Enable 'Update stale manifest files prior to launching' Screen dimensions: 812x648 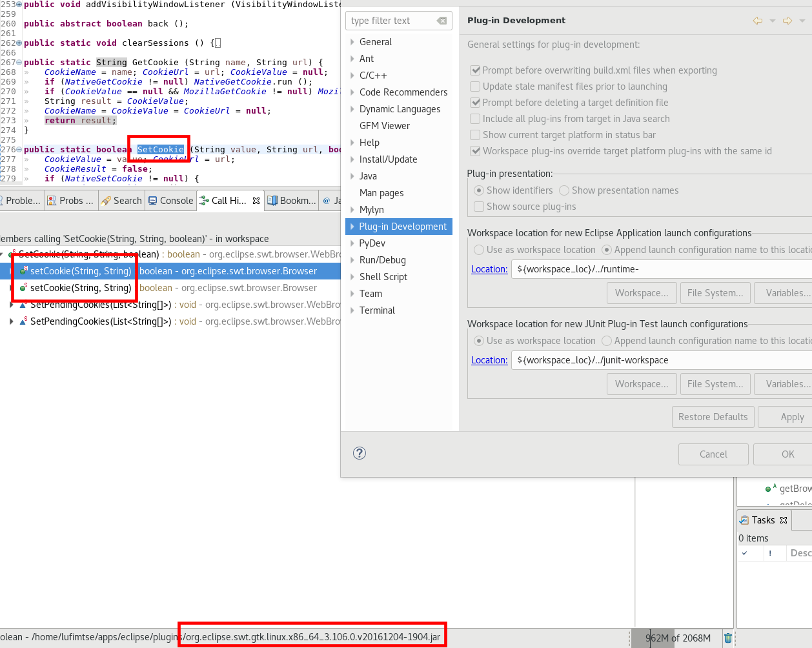pos(475,86)
